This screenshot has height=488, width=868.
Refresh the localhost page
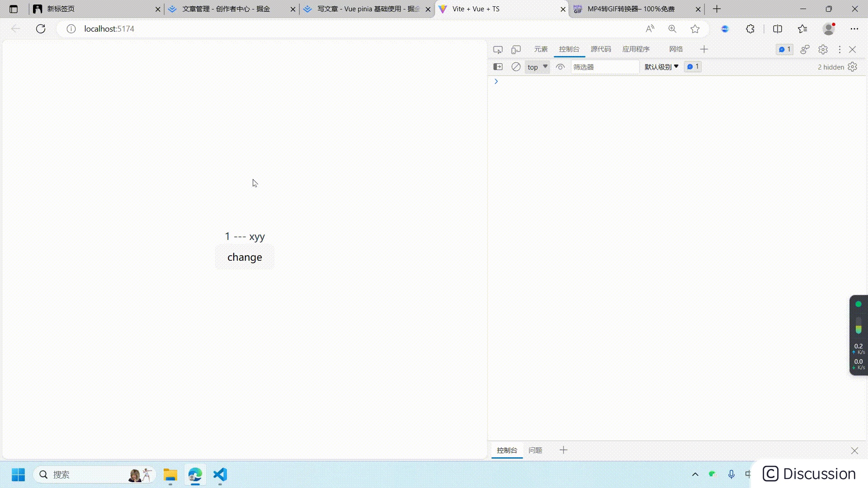pyautogui.click(x=41, y=29)
